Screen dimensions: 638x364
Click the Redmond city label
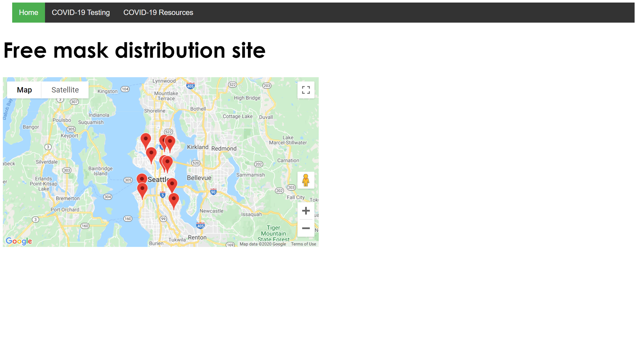click(224, 148)
